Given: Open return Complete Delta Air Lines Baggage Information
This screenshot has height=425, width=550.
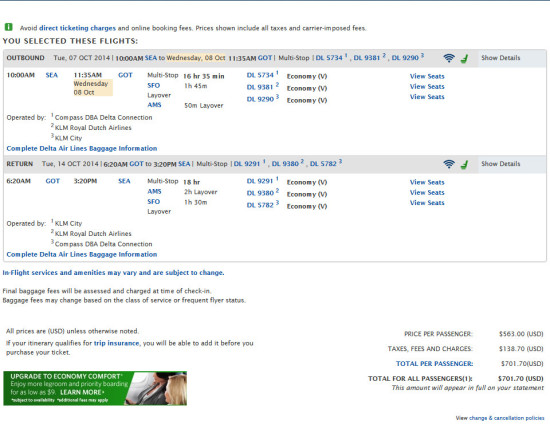Looking at the screenshot, I should pos(82,254).
